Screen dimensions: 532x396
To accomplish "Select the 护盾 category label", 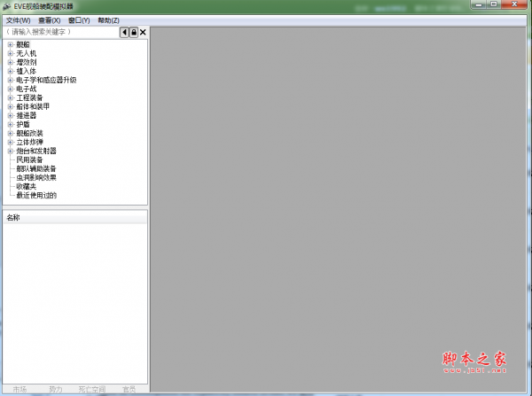I will (x=23, y=124).
